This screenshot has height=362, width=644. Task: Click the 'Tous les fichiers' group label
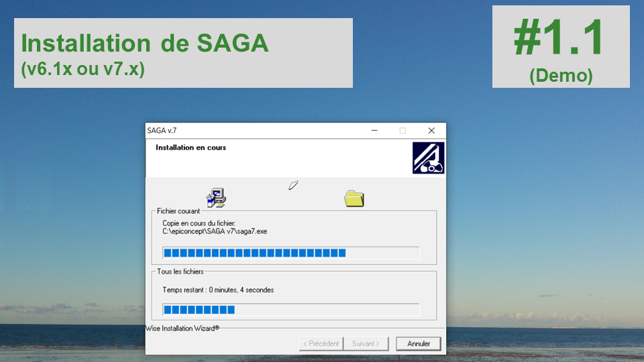[180, 271]
